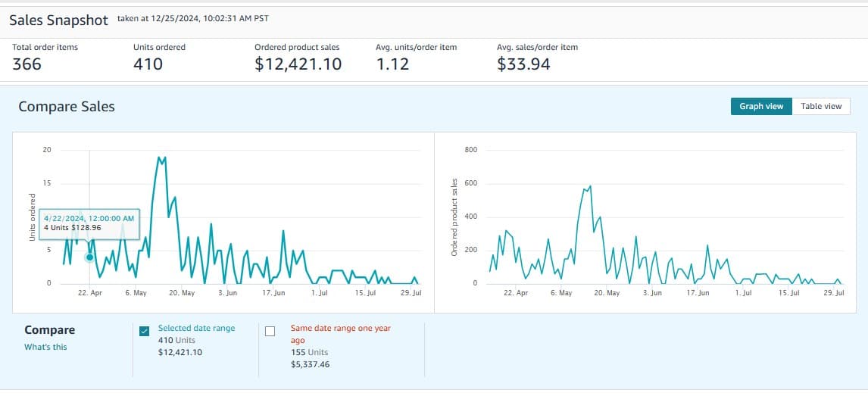This screenshot has height=396, width=868.
Task: Click the Ordered product sales total $12,421.10
Action: point(298,64)
